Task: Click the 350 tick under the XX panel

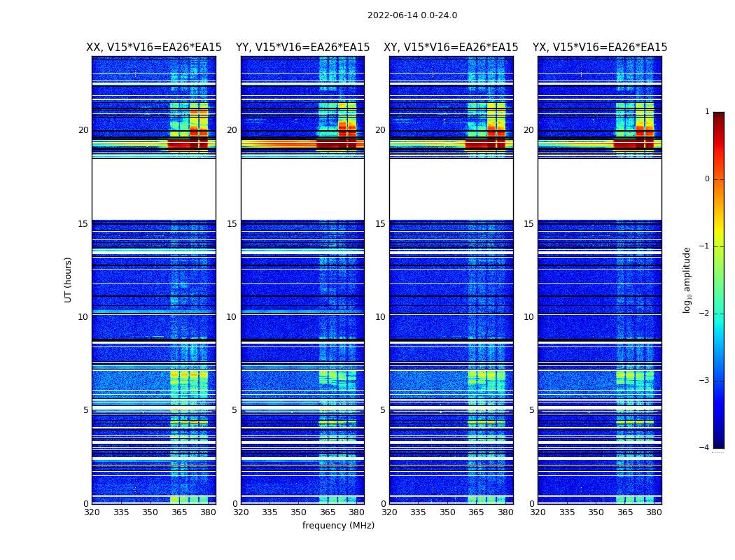Action: pyautogui.click(x=150, y=512)
